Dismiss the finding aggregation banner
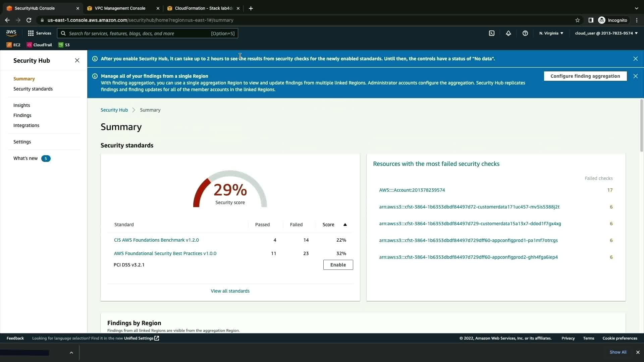The height and width of the screenshot is (362, 644). tap(635, 76)
